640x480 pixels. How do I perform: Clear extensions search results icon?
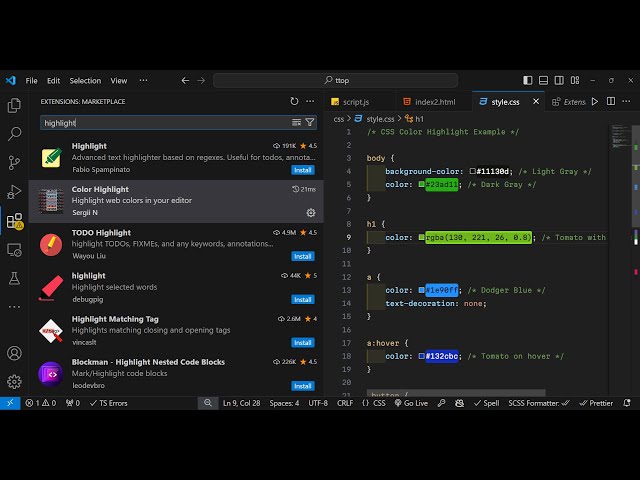(x=296, y=122)
